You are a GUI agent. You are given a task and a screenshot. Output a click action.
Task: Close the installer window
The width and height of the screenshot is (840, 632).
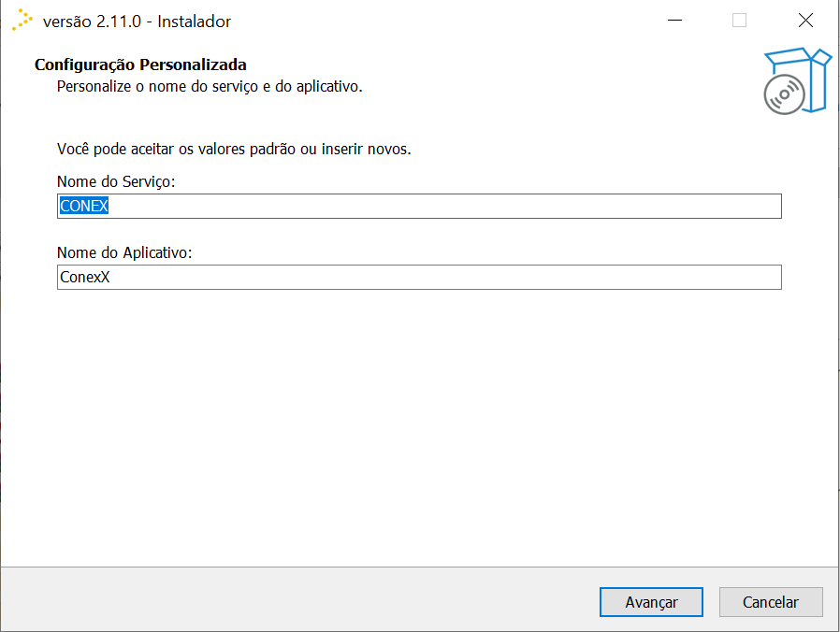[804, 21]
